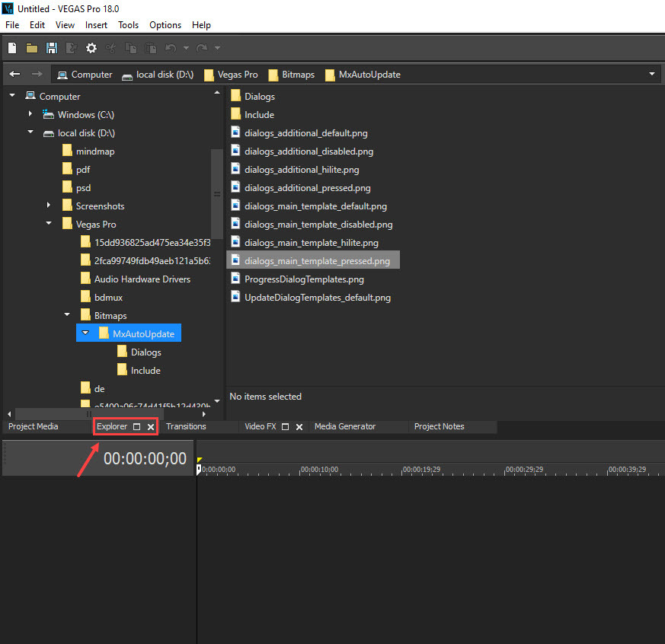Switch to the Video FX tab
The image size is (665, 644).
point(261,426)
